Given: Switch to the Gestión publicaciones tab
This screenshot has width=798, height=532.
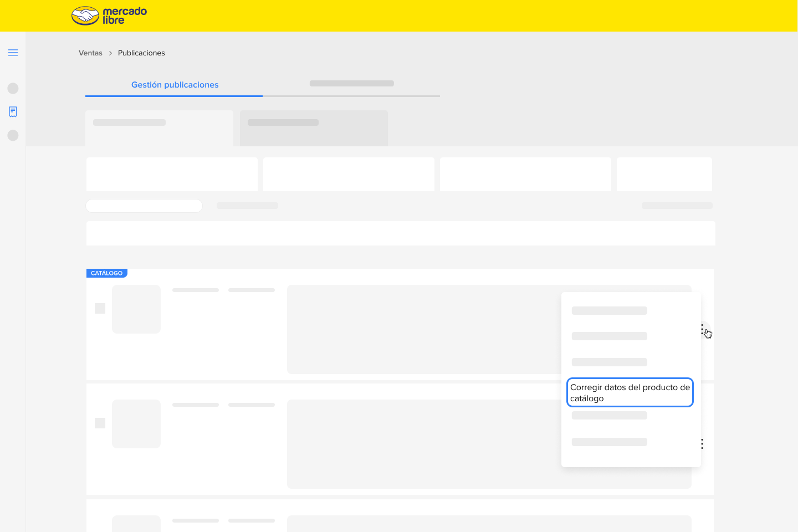Looking at the screenshot, I should pos(175,85).
